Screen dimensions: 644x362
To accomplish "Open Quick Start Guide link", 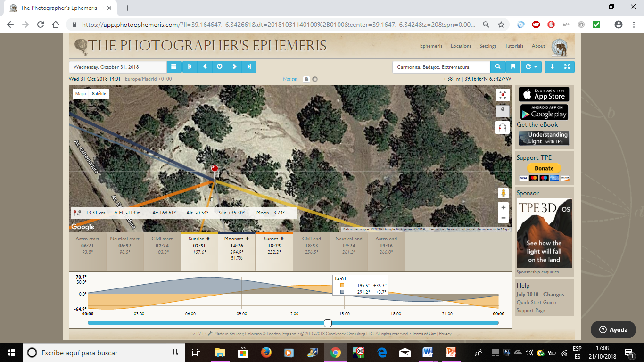I will tap(537, 302).
